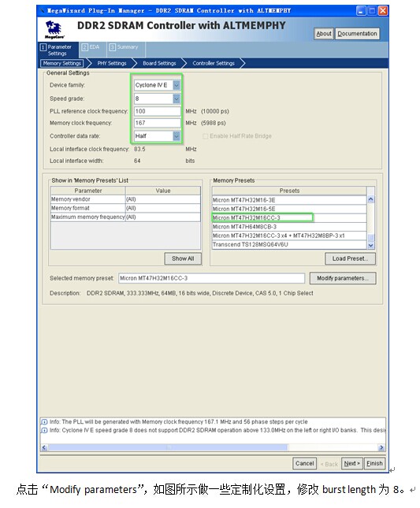Click the Selected memory preset field
This screenshot has width=420, height=508.
point(211,278)
